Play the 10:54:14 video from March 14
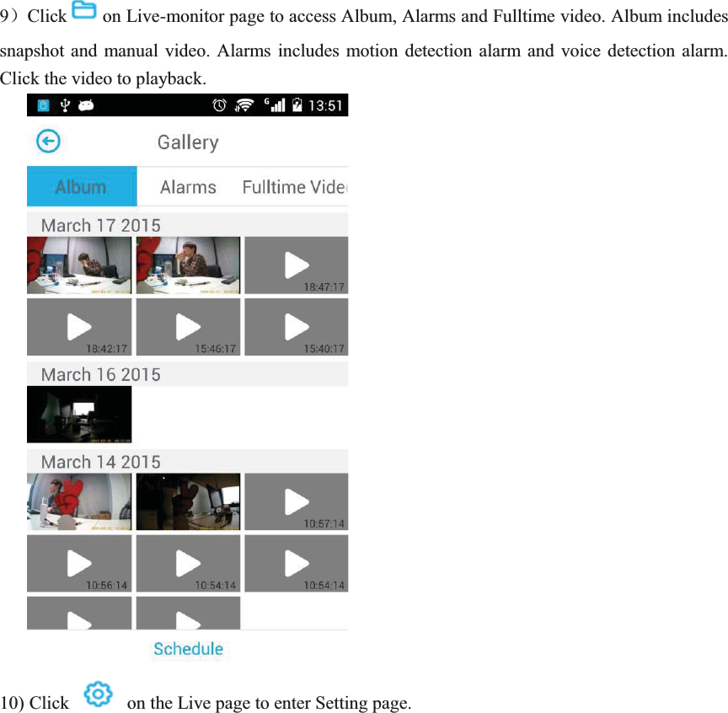728x713 pixels. [188, 563]
